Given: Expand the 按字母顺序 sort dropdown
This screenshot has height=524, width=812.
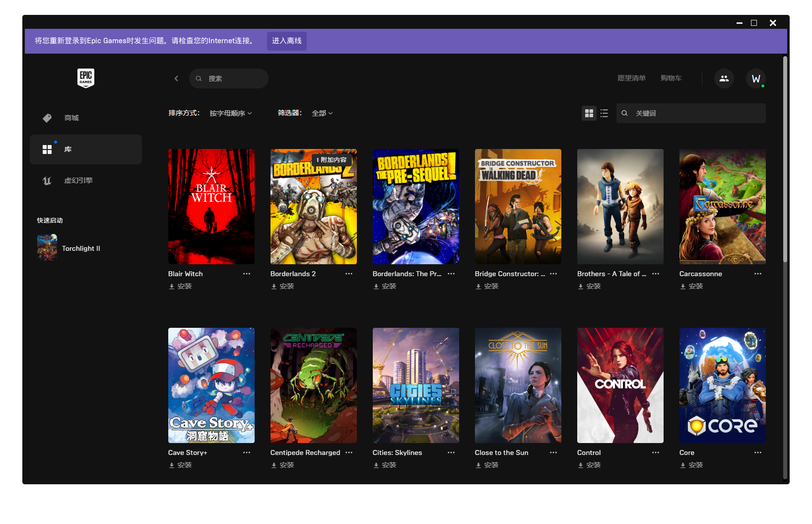Looking at the screenshot, I should [x=231, y=113].
